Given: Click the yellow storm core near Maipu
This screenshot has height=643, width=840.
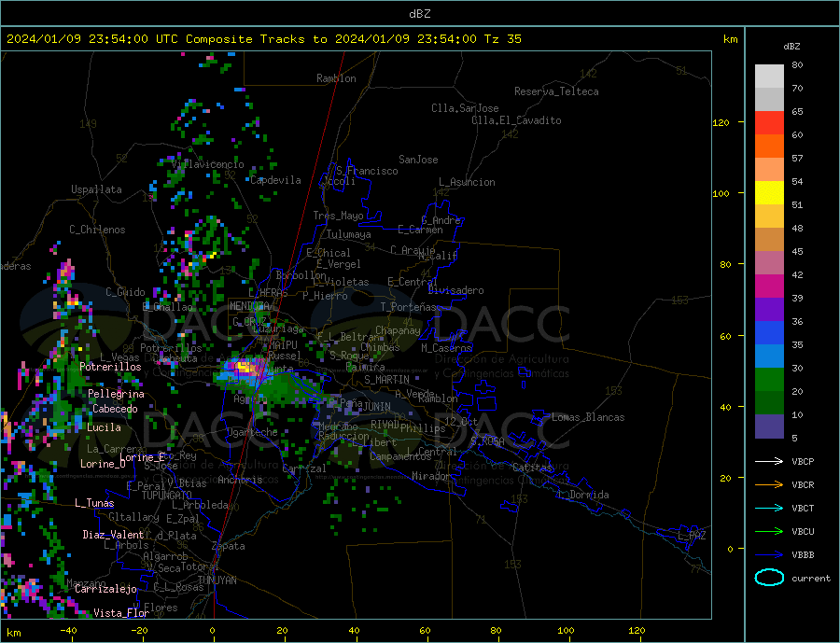Looking at the screenshot, I should pyautogui.click(x=245, y=368).
